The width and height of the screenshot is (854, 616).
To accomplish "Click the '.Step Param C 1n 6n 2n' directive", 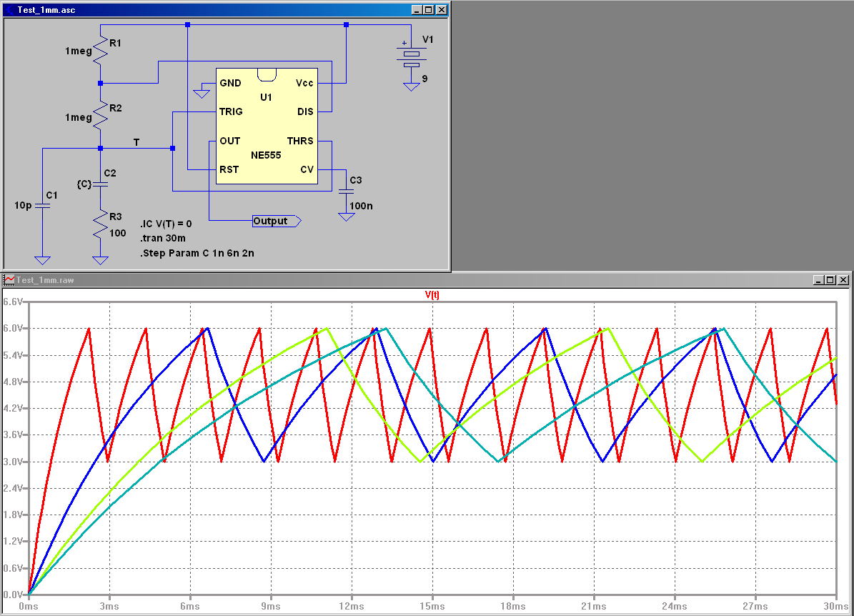I will (x=197, y=253).
